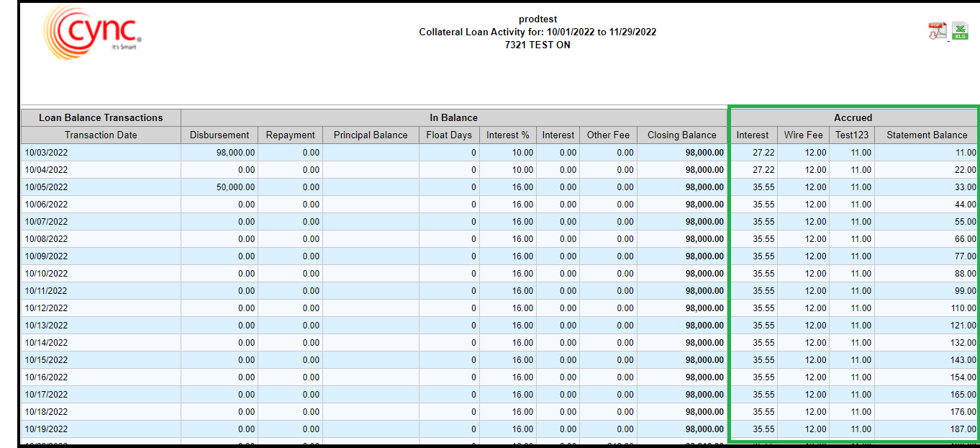
Task: Click the Cync logo
Action: 92,29
